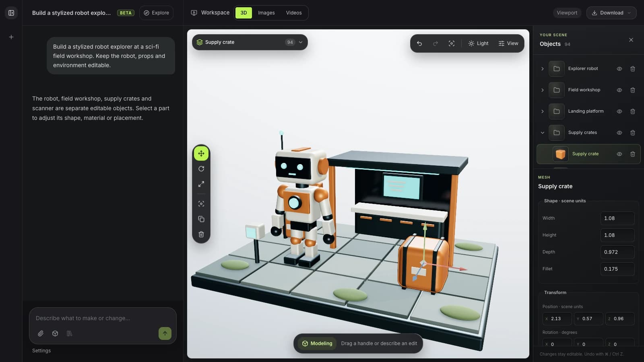The width and height of the screenshot is (644, 362).
Task: Click the green Y-axis gizmo arrow
Action: [424, 227]
